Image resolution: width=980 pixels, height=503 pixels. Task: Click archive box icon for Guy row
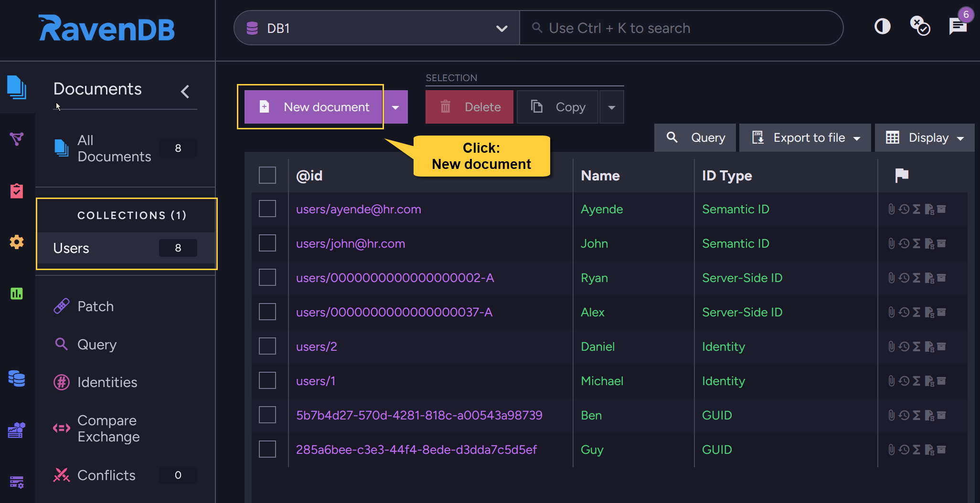(x=941, y=450)
